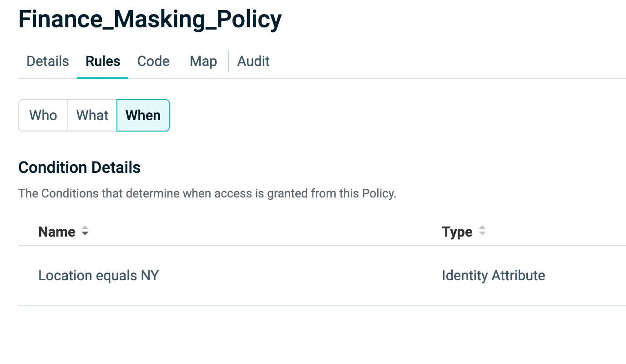
Task: Click the Type column ascending sort arrow
Action: pyautogui.click(x=482, y=228)
